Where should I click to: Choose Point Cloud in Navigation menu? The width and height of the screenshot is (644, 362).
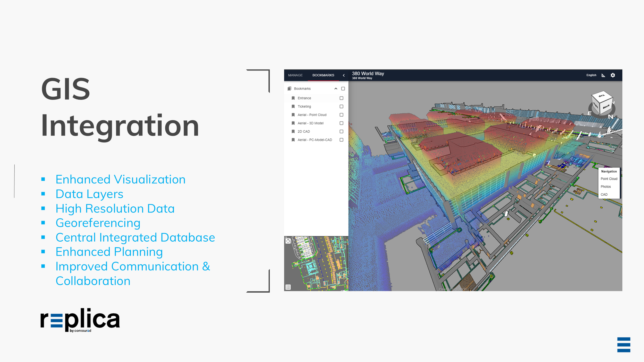pos(609,179)
